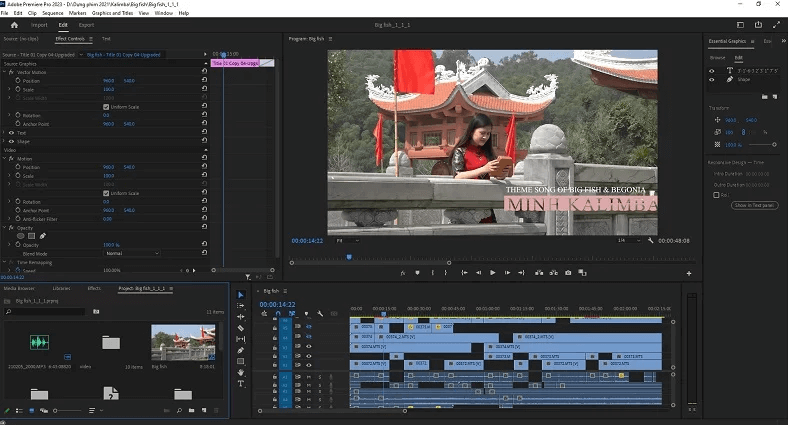
Task: Select the Slip tool
Action: (241, 339)
